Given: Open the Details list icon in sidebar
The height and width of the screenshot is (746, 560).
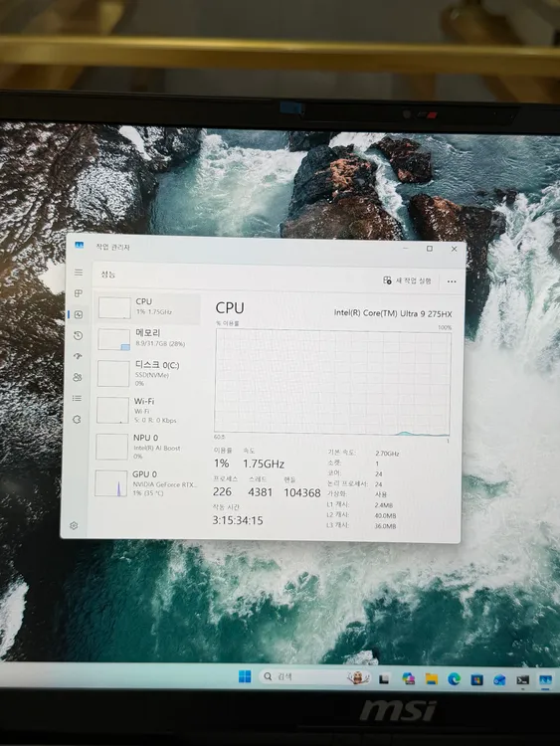Looking at the screenshot, I should [77, 398].
